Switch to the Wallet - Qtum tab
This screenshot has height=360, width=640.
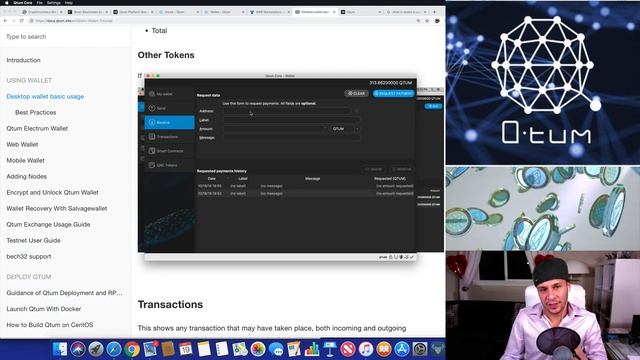(x=224, y=12)
